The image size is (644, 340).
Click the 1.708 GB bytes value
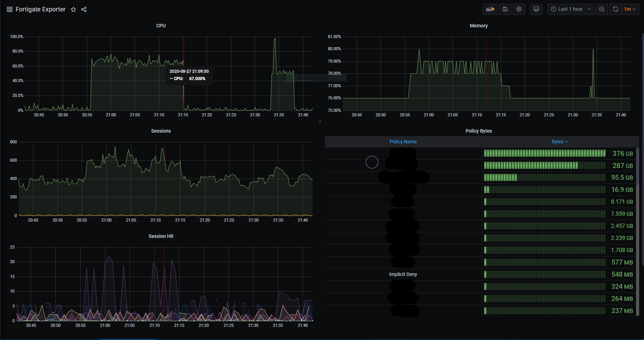(622, 250)
